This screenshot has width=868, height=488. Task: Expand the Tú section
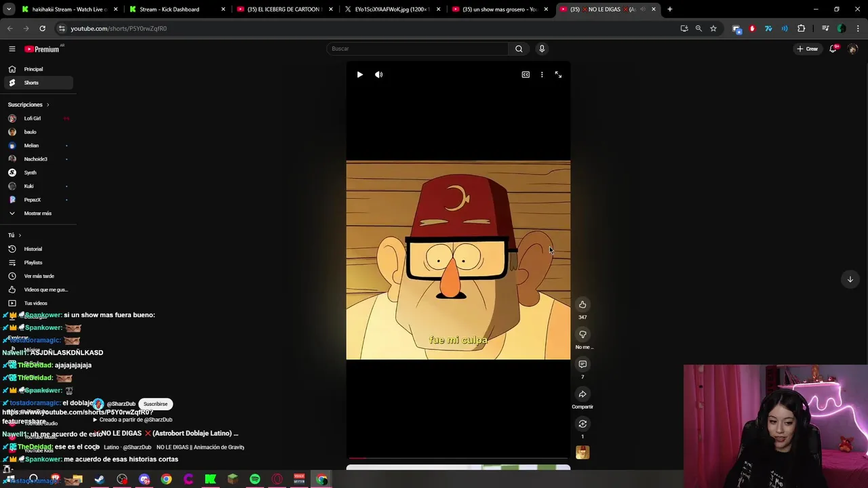(x=14, y=235)
